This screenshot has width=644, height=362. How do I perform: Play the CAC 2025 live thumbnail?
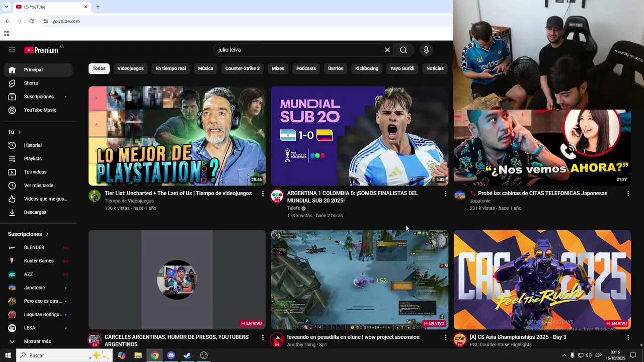[x=542, y=280]
